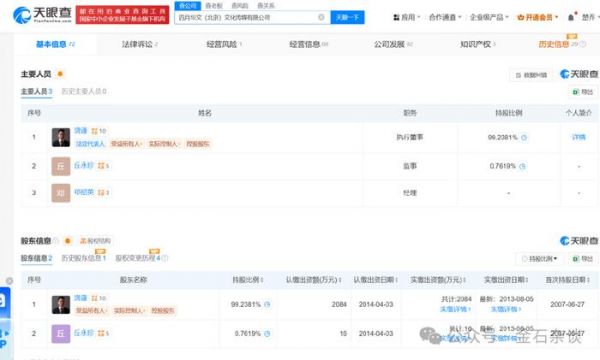
Task: Switch to the 经营风险 tab
Action: (224, 44)
